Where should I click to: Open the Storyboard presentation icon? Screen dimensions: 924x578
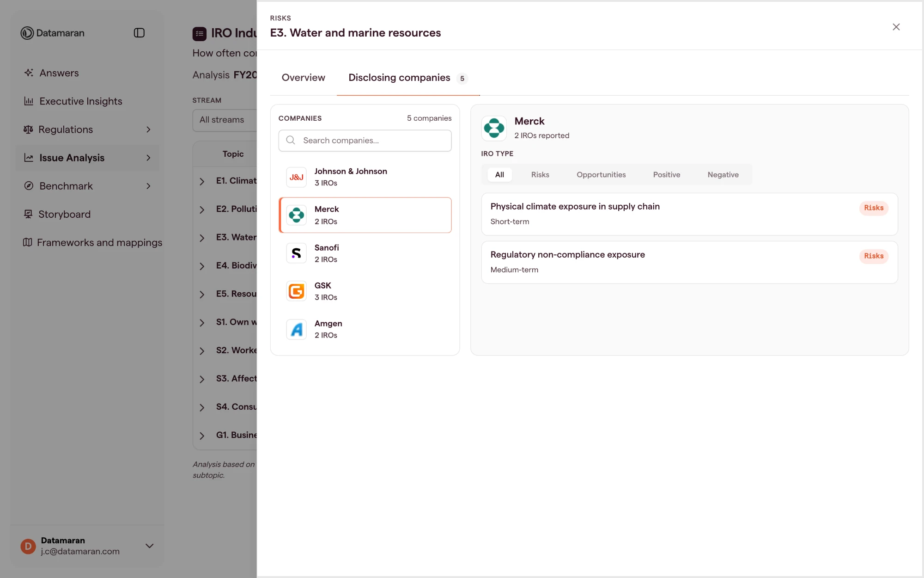[28, 214]
